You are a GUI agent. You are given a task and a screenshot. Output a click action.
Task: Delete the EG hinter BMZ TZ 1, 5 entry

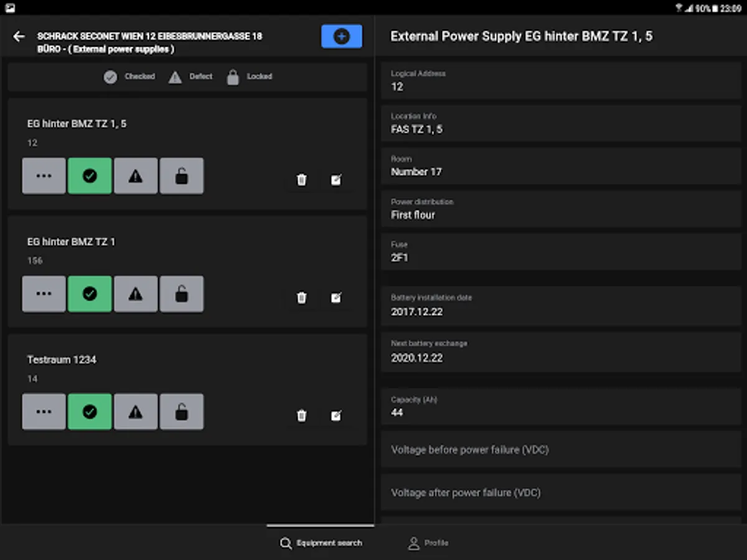point(301,180)
